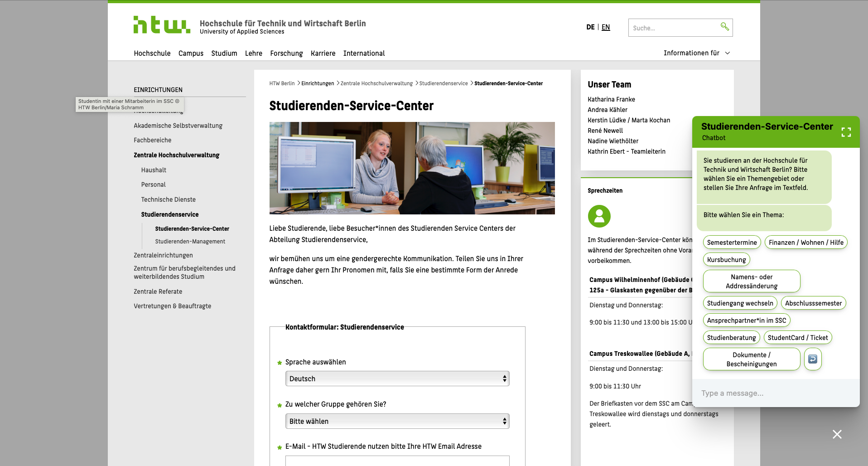Screen dimensions: 868x466
Task: Choose Finanzen / Wohnen / Hilfe topic
Action: click(x=806, y=243)
